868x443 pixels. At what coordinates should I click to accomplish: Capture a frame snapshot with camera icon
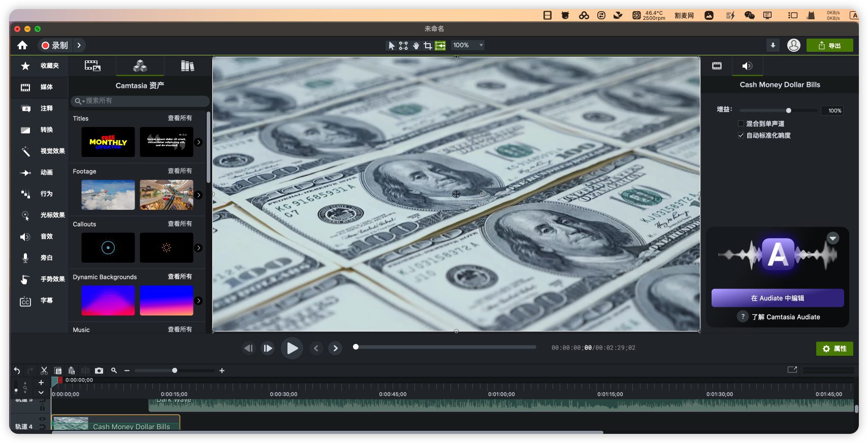[x=99, y=371]
